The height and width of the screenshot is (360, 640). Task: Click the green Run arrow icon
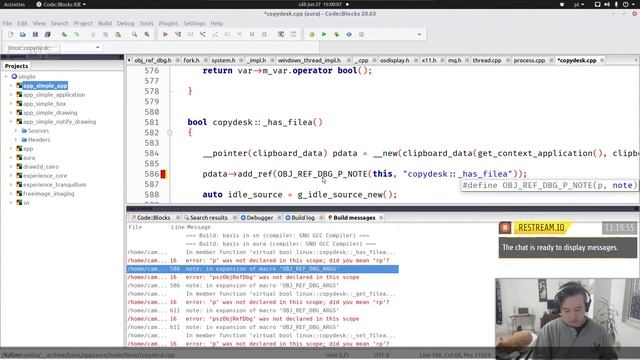[x=324, y=35]
